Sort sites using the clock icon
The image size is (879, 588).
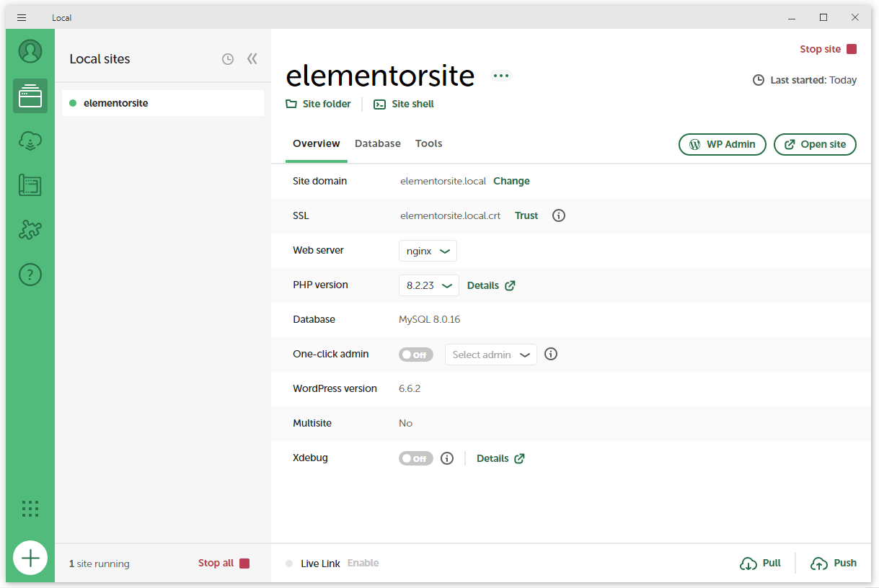point(228,59)
